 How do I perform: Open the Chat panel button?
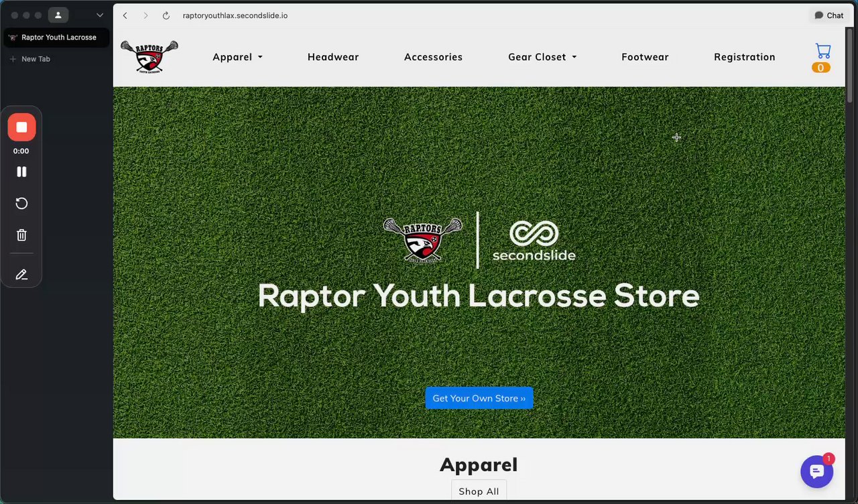pyautogui.click(x=829, y=15)
